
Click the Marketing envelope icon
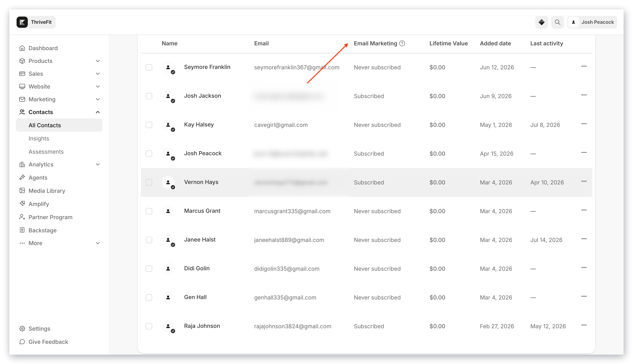(22, 99)
